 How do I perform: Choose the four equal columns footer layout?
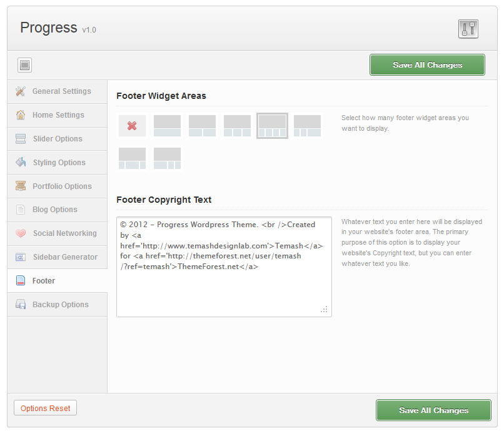272,126
